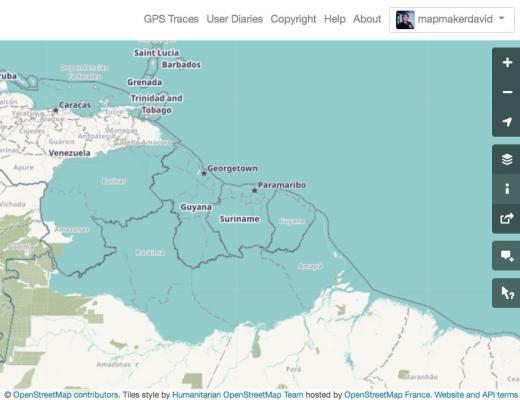Zoom in with the plus button
The height and width of the screenshot is (400, 520).
[507, 62]
